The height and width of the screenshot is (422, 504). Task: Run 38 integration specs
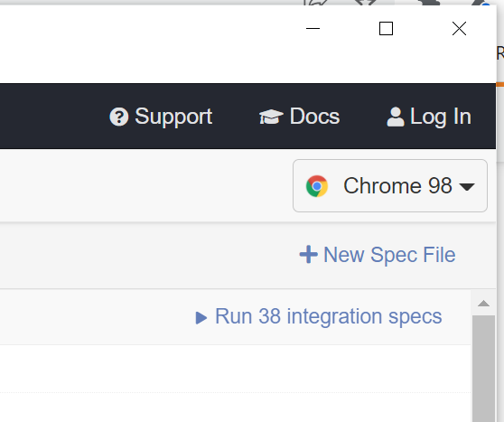point(319,316)
